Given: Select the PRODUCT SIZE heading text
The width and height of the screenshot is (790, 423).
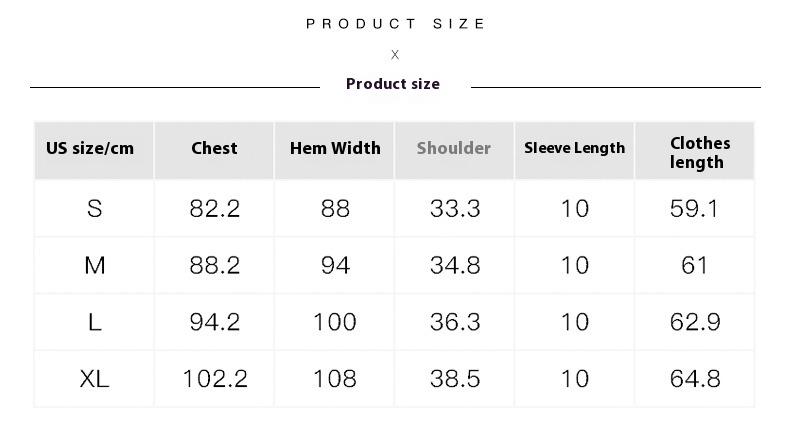Looking at the screenshot, I should coord(396,24).
